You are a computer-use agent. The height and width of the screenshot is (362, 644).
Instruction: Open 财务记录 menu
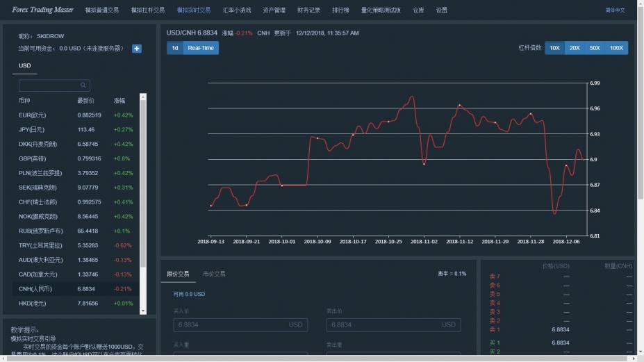pyautogui.click(x=308, y=10)
